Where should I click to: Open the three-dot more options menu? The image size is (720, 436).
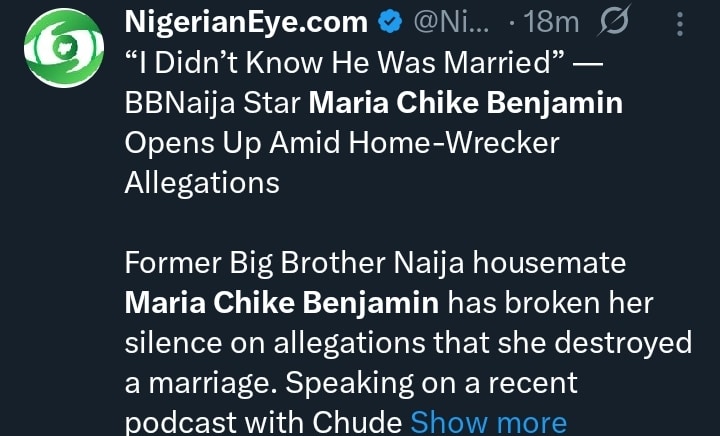click(681, 21)
